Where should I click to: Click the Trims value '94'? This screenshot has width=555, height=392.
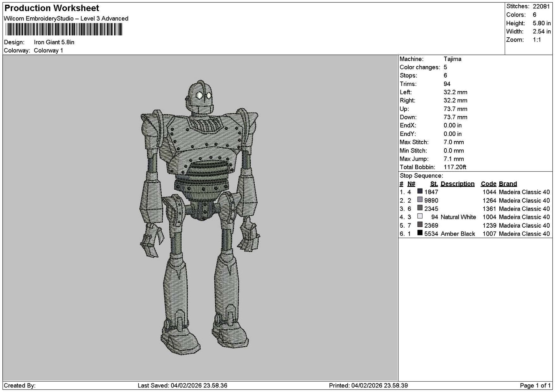tap(447, 84)
